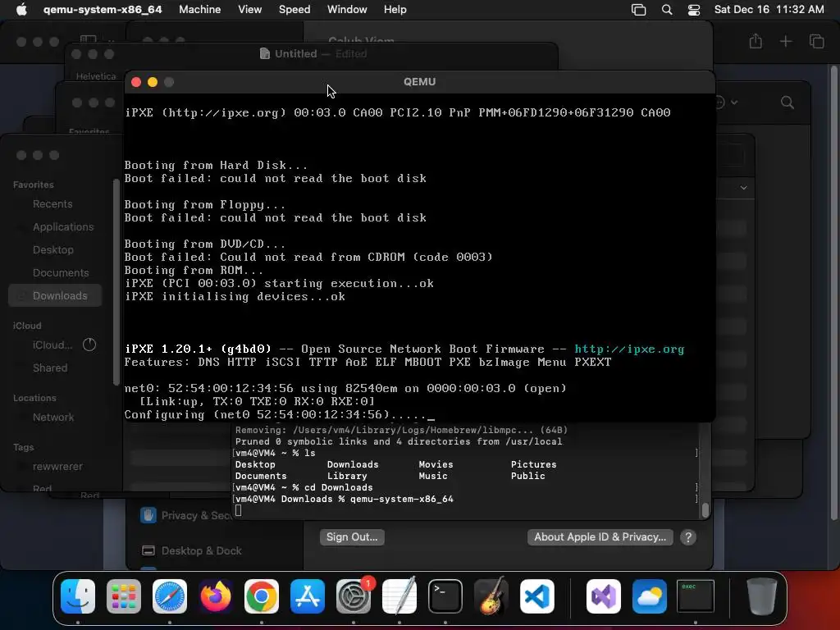Click the Finder window search icon

787,103
